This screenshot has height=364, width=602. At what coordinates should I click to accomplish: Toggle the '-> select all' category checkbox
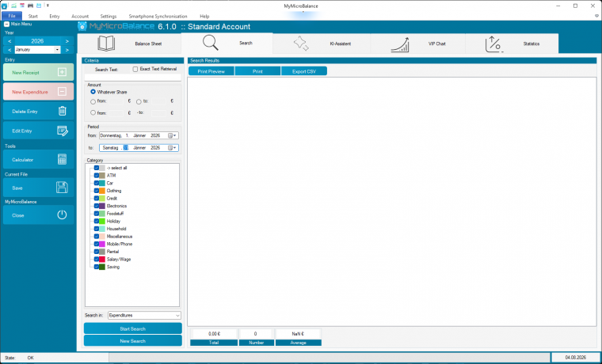97,168
